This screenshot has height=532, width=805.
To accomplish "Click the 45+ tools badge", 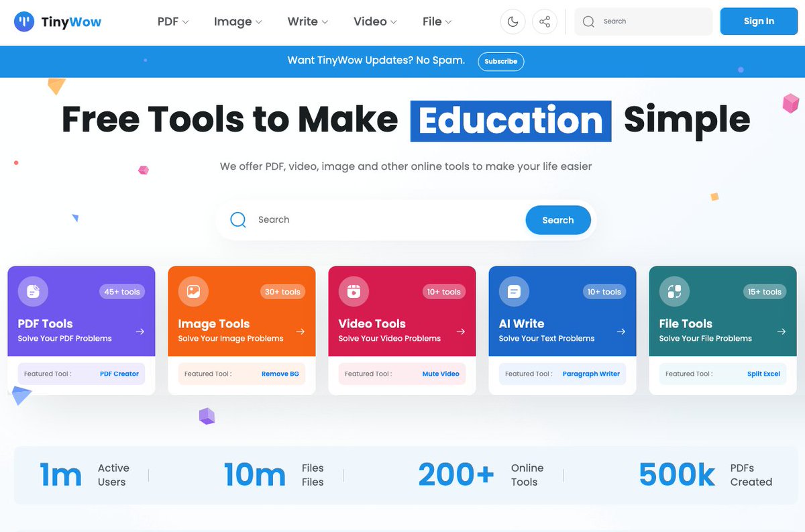I will point(122,292).
